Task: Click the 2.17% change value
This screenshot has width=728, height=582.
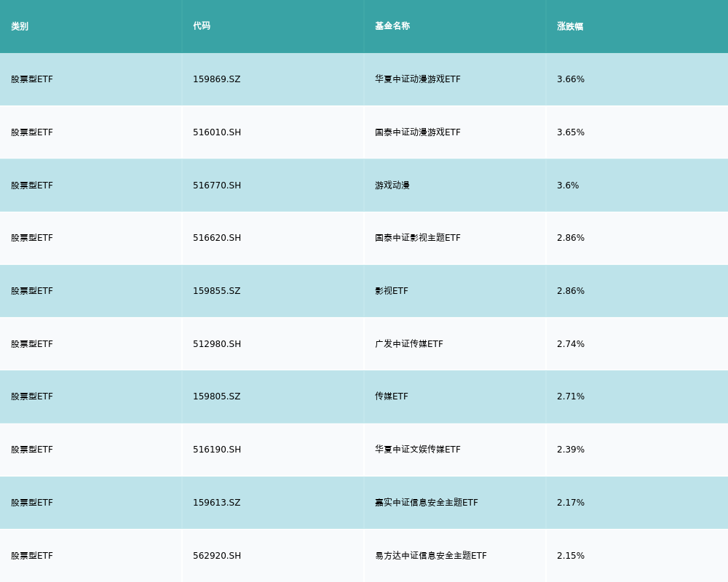Action: click(x=571, y=503)
